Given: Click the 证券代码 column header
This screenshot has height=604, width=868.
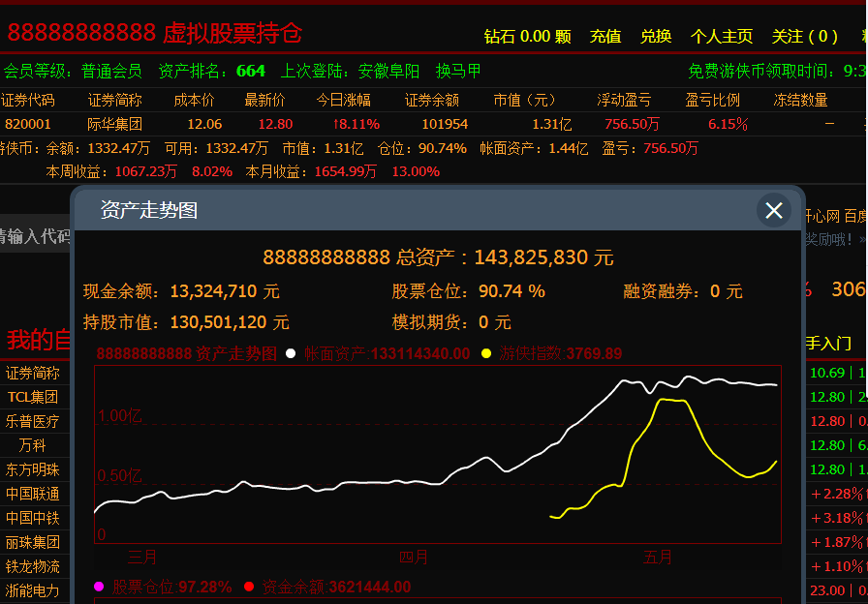Looking at the screenshot, I should [x=28, y=100].
